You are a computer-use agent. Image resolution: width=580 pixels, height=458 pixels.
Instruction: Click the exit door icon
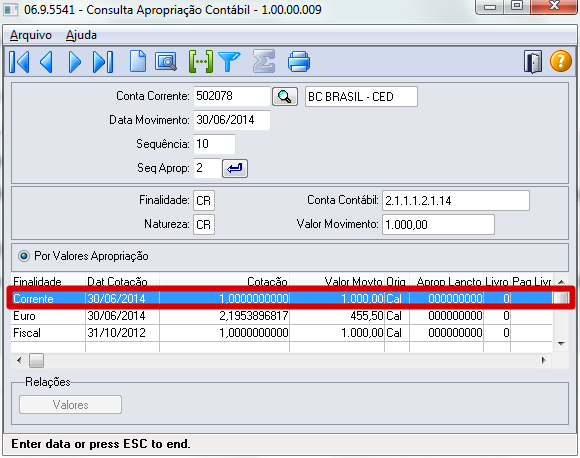click(533, 61)
